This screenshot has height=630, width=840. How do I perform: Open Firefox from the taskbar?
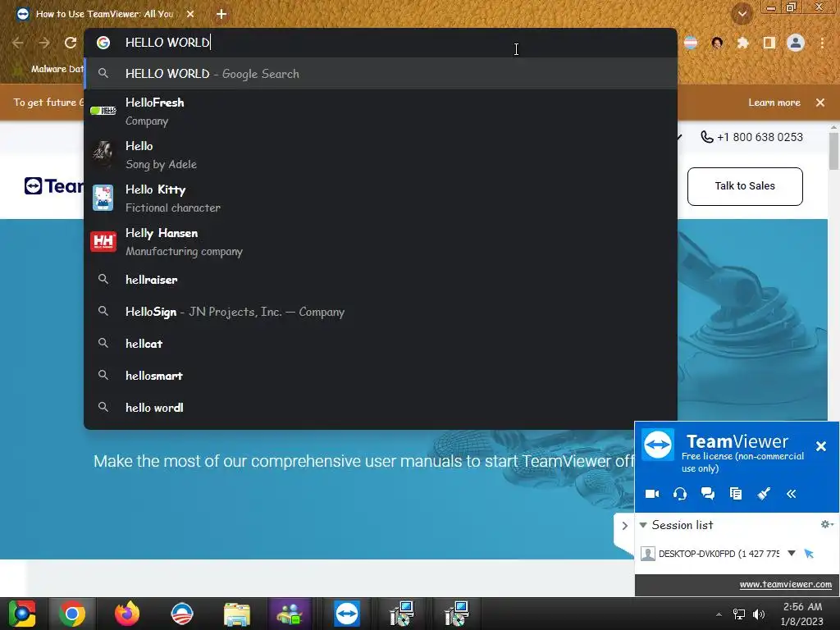[127, 614]
